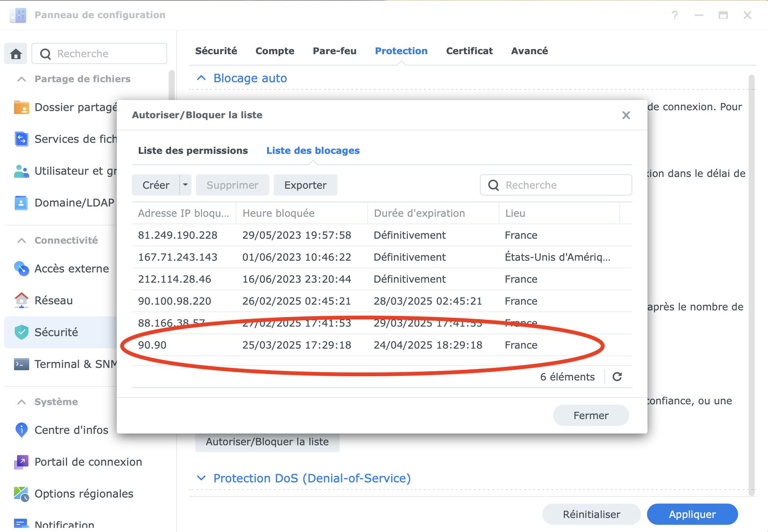
Task: Collapse Partage de fichiers group
Action: click(22, 79)
